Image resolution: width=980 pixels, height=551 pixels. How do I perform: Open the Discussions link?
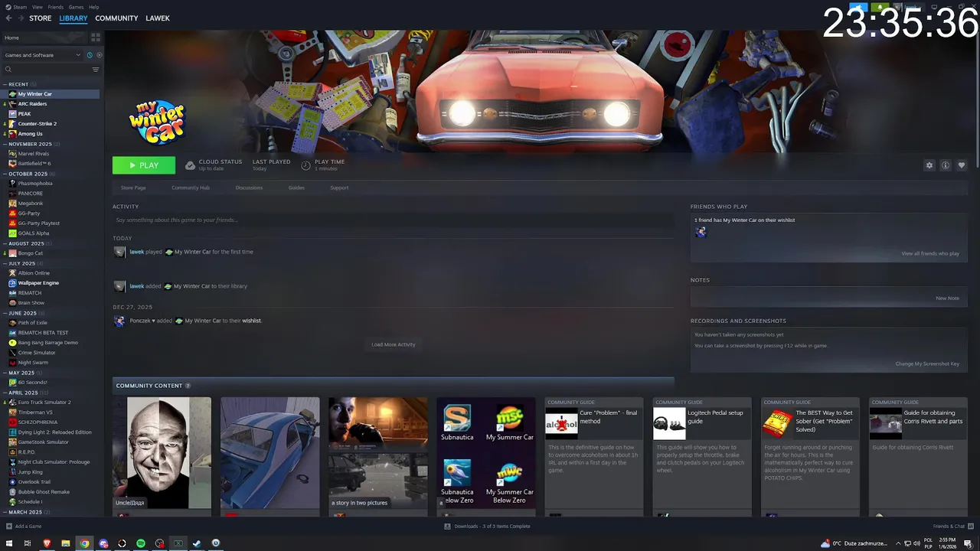click(x=249, y=187)
